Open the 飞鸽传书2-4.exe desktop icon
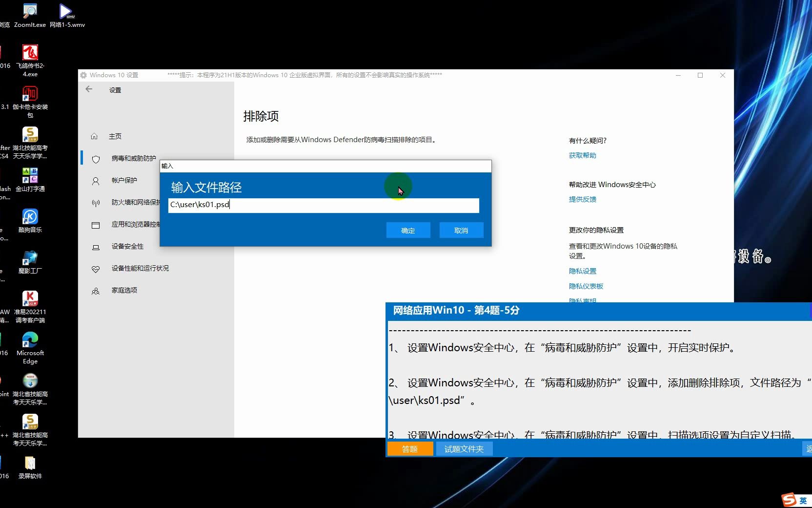Viewport: 812px width, 508px height. coord(30,61)
